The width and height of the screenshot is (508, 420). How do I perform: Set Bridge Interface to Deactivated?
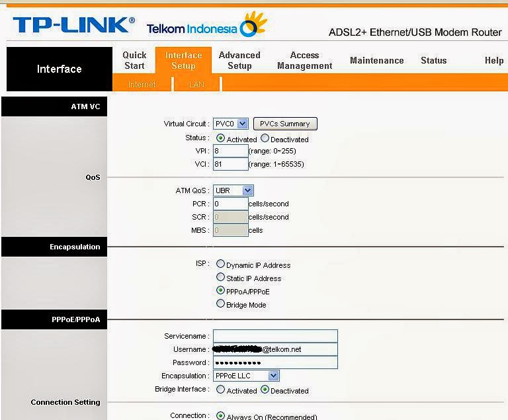click(265, 390)
